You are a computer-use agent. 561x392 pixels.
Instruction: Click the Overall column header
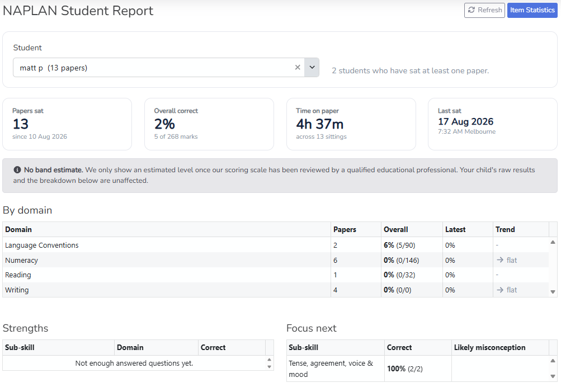[412, 229]
